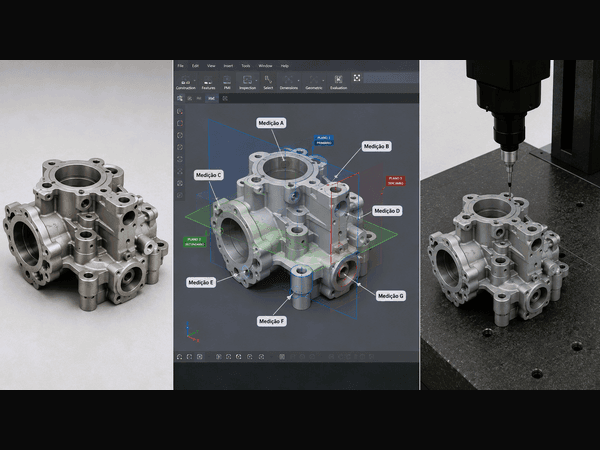Select the first view tab icon under Construction
This screenshot has width=600, height=450.
[180, 98]
